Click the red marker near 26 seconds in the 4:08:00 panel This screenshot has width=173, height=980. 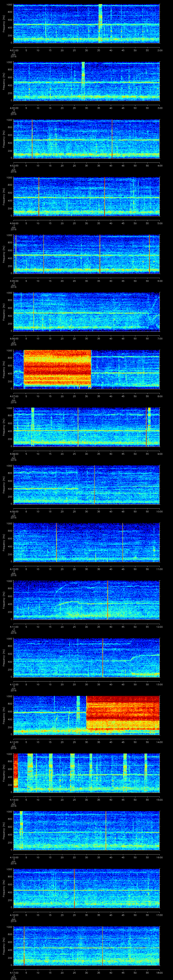[x=78, y=427]
